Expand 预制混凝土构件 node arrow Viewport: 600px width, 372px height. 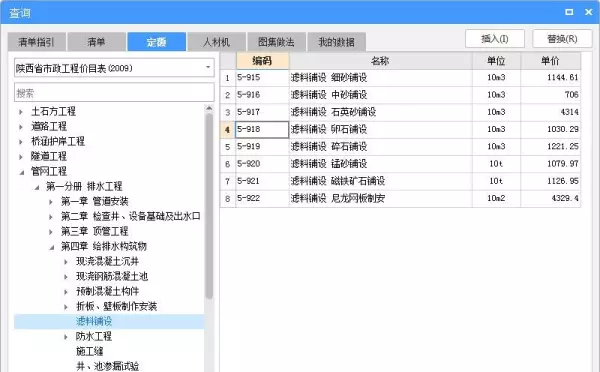(x=66, y=292)
